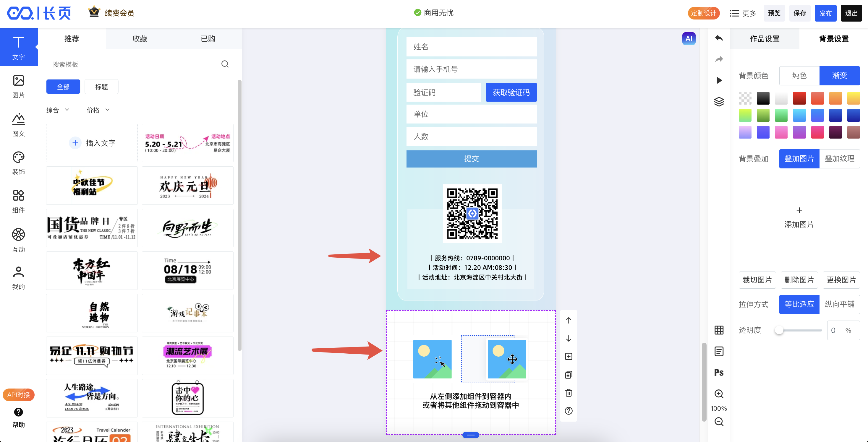The image size is (868, 442).
Task: Delete container with the trash icon
Action: (569, 393)
